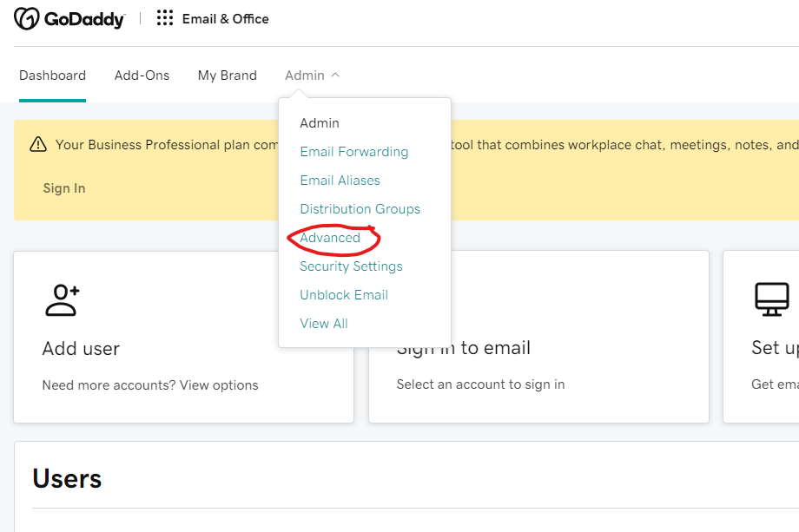The image size is (799, 532).
Task: Choose Email Aliases in Admin menu
Action: pos(340,181)
